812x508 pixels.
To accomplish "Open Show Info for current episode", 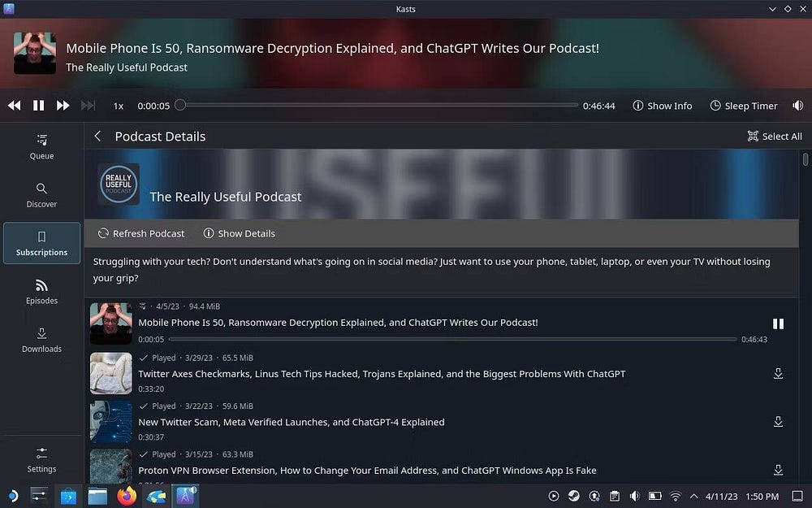I will coord(662,106).
